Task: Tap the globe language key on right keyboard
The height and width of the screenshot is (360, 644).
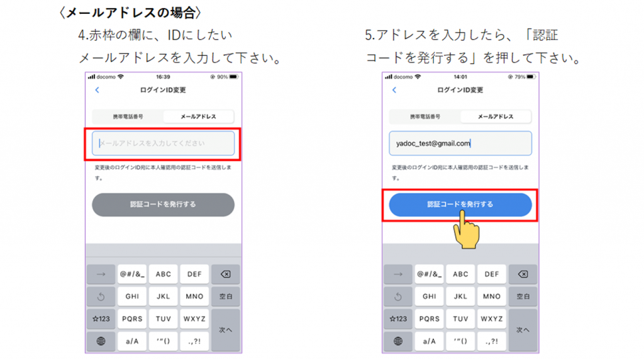Action: pos(398,341)
